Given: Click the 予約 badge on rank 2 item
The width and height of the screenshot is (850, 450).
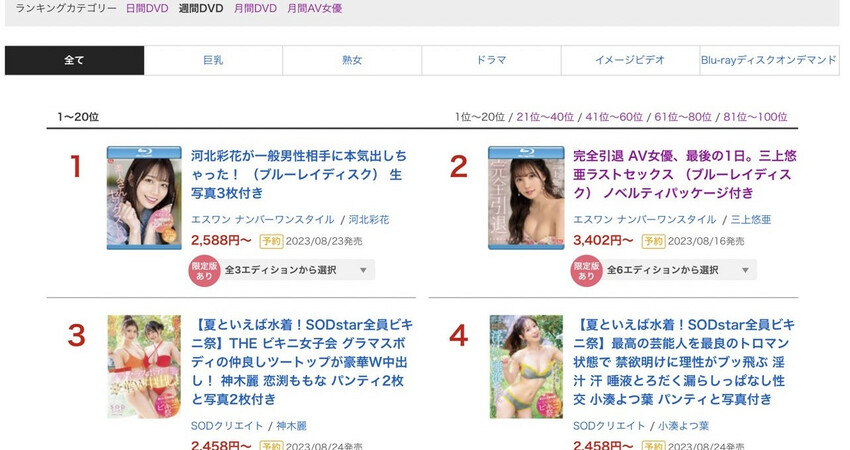Looking at the screenshot, I should [x=653, y=241].
